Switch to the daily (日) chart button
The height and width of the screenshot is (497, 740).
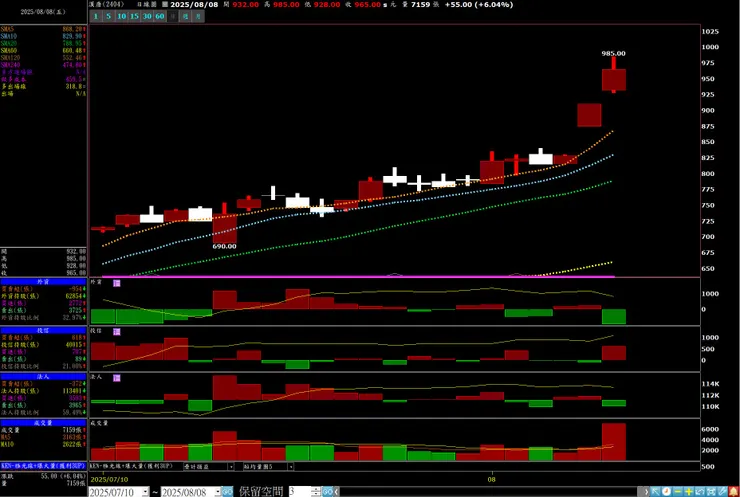[x=173, y=17]
